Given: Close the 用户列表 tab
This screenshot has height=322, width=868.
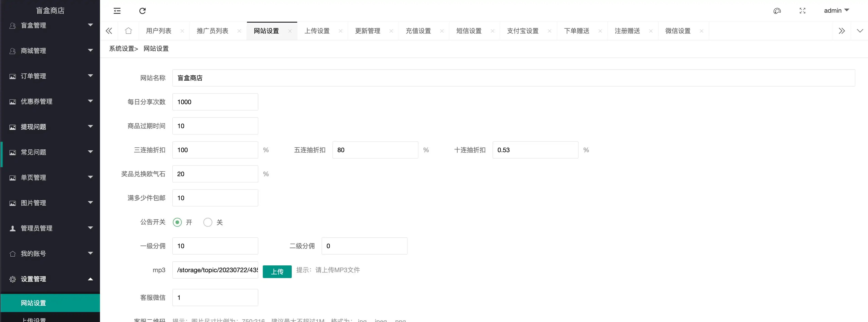Looking at the screenshot, I should [182, 31].
